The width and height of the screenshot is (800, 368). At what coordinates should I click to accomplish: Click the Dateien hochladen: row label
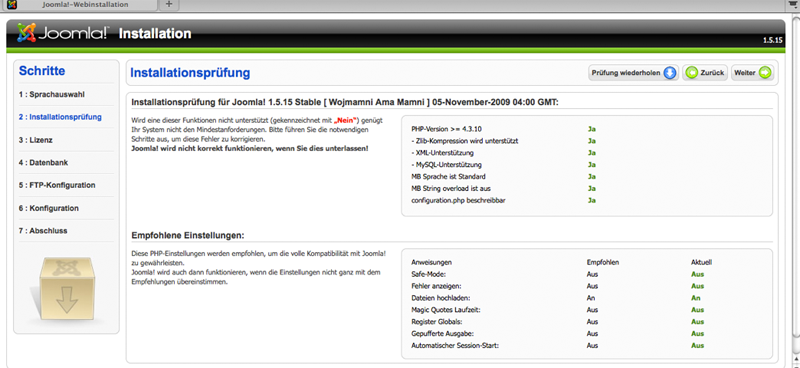click(x=441, y=298)
